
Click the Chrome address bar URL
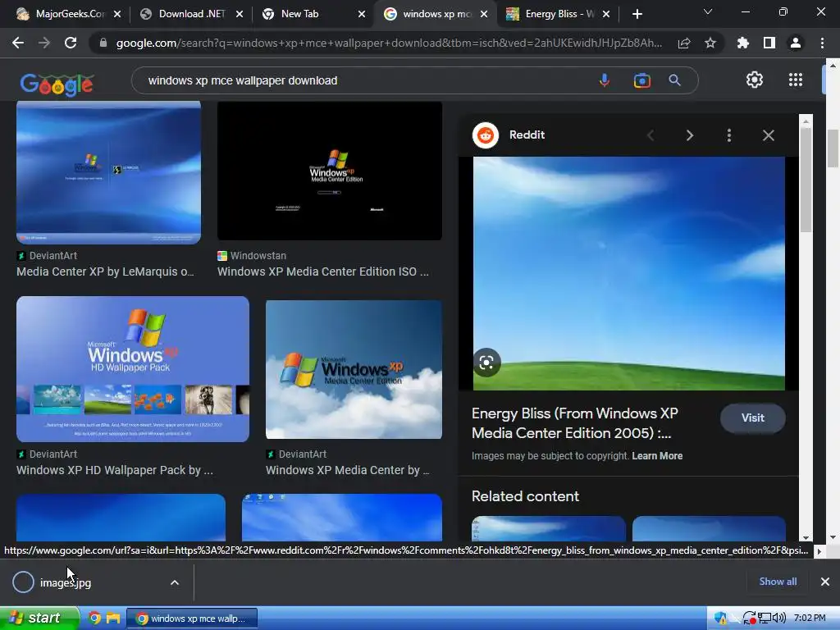pyautogui.click(x=388, y=43)
